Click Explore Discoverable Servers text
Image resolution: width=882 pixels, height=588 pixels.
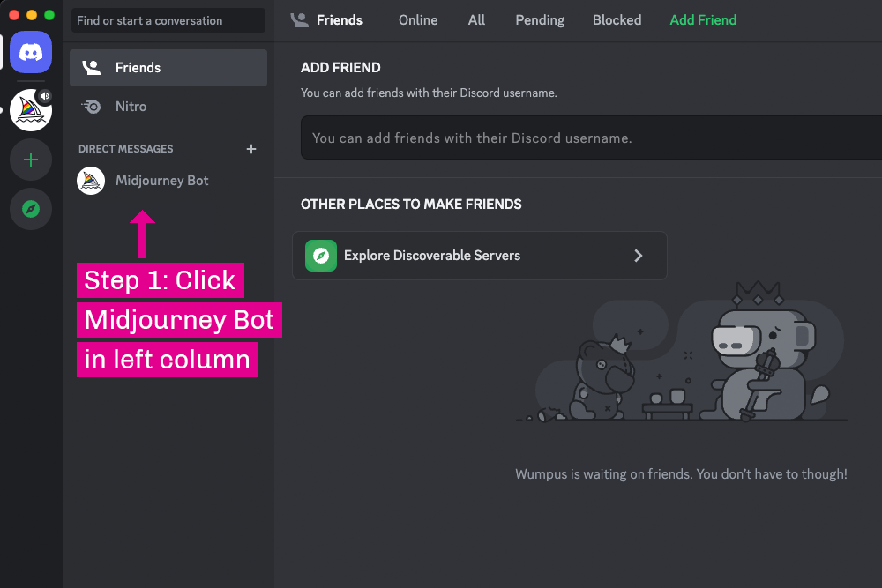[432, 256]
